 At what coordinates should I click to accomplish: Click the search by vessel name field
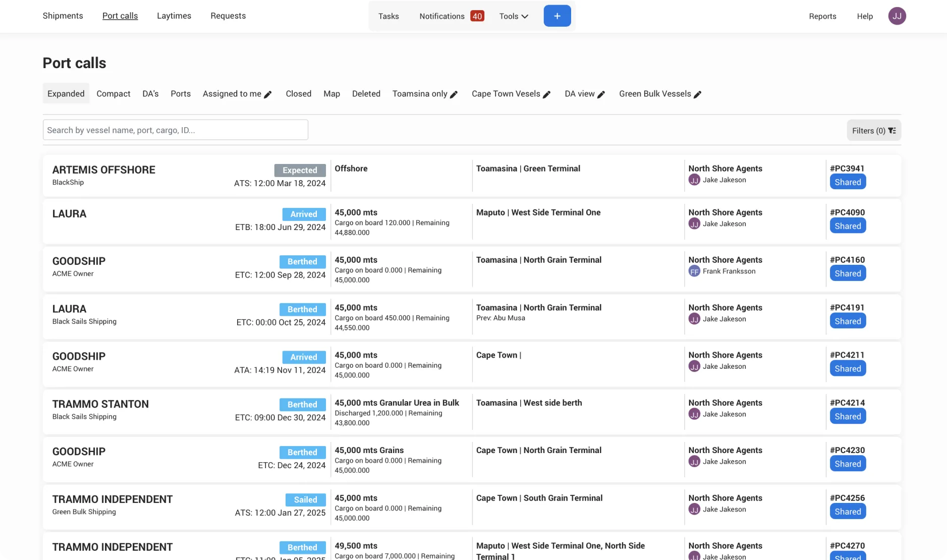(x=176, y=130)
